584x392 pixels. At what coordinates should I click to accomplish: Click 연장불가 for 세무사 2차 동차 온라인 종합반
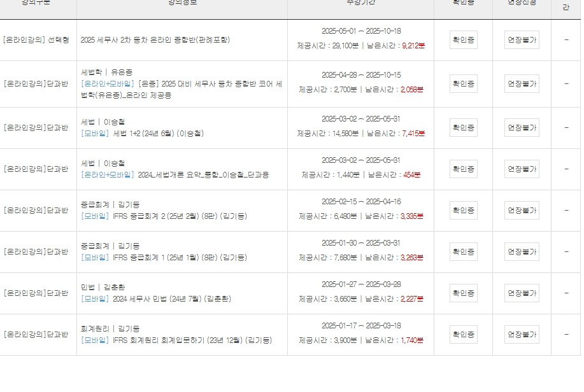522,39
